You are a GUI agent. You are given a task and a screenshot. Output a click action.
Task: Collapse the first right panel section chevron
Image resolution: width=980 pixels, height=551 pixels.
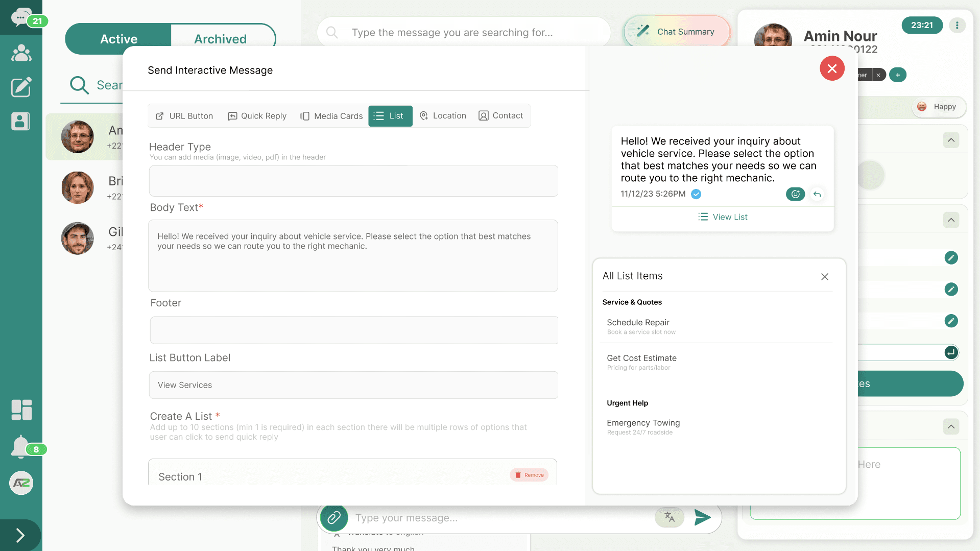[951, 140]
